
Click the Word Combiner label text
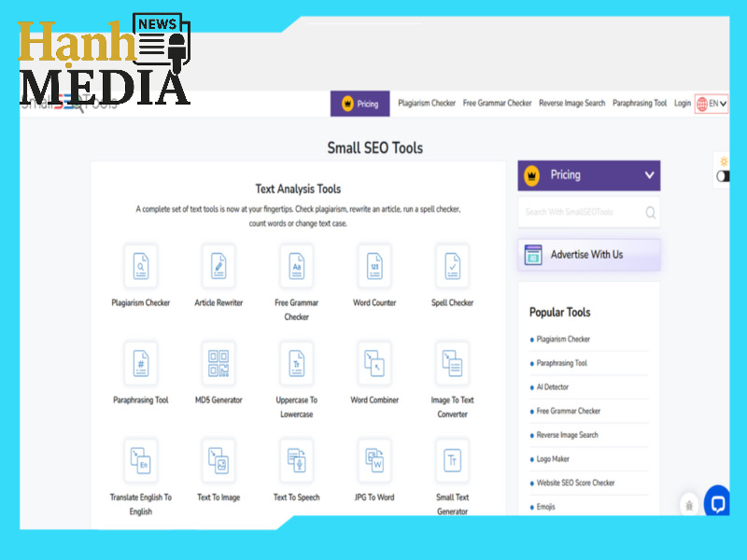click(x=374, y=400)
